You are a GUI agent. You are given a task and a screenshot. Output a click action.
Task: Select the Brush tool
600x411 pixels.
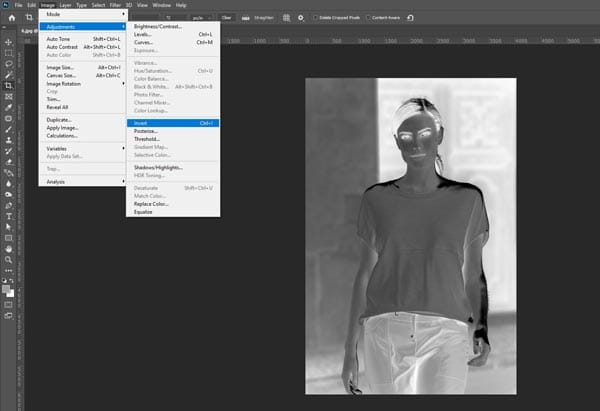8,129
